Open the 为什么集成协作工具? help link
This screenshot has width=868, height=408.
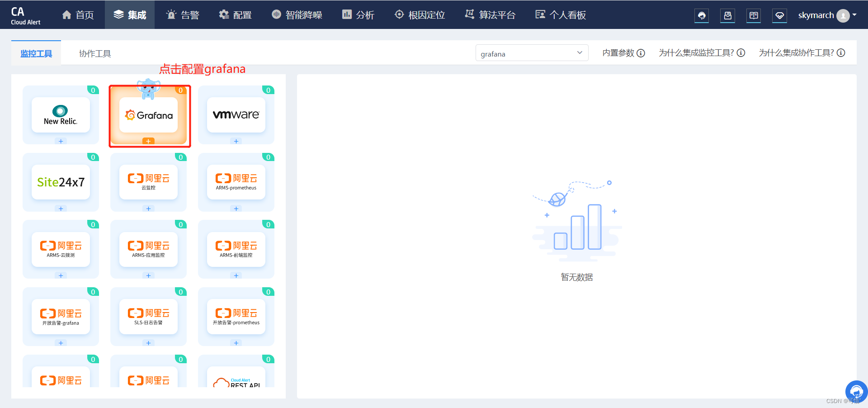[802, 53]
